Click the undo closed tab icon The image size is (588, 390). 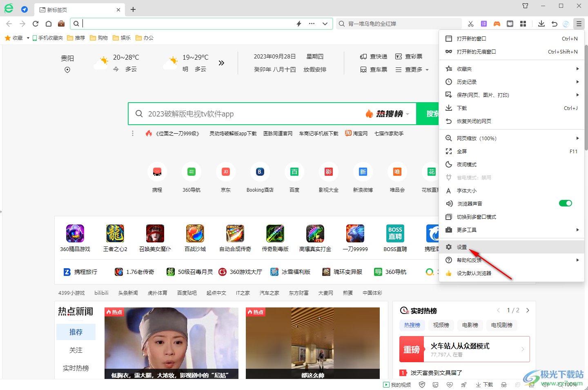[554, 24]
